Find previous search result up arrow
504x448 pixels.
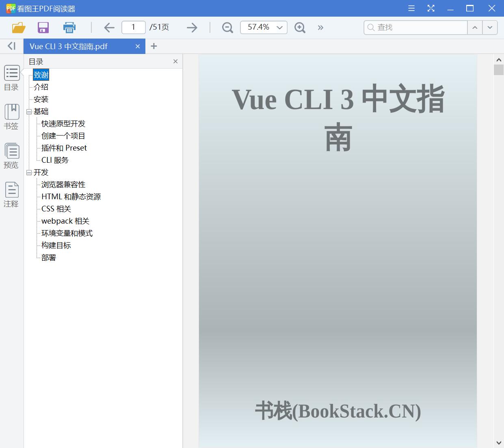coord(475,28)
